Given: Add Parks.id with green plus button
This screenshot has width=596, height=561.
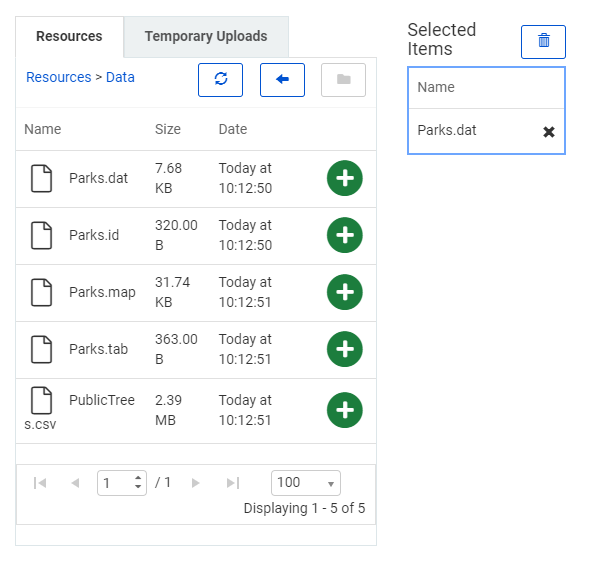Looking at the screenshot, I should (x=345, y=235).
